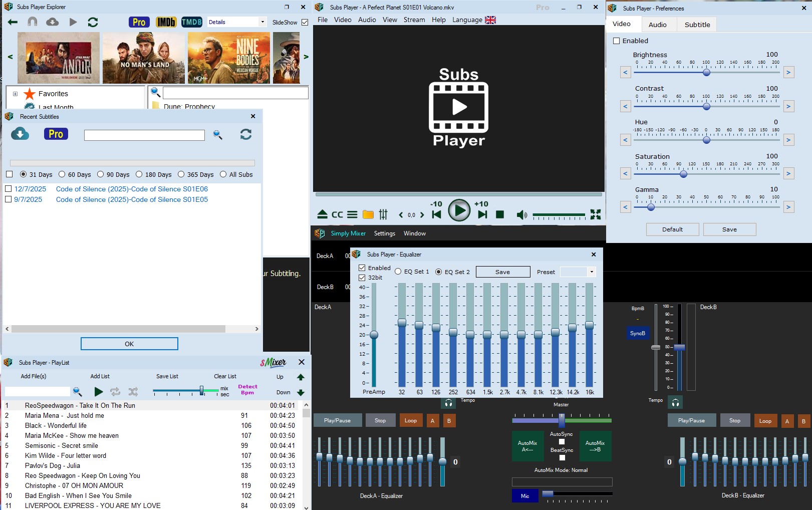The image size is (812, 510).
Task: Open the folder icon in player controls
Action: tap(368, 214)
